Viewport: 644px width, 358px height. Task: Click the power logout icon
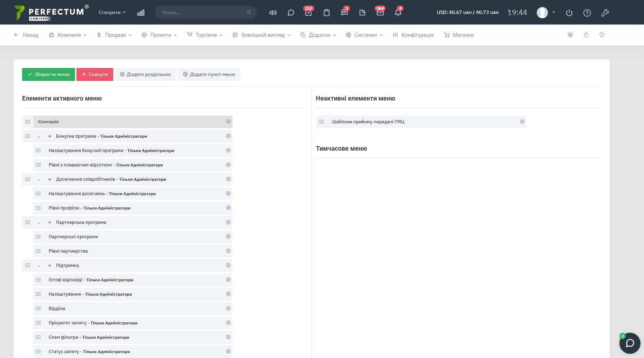point(569,13)
